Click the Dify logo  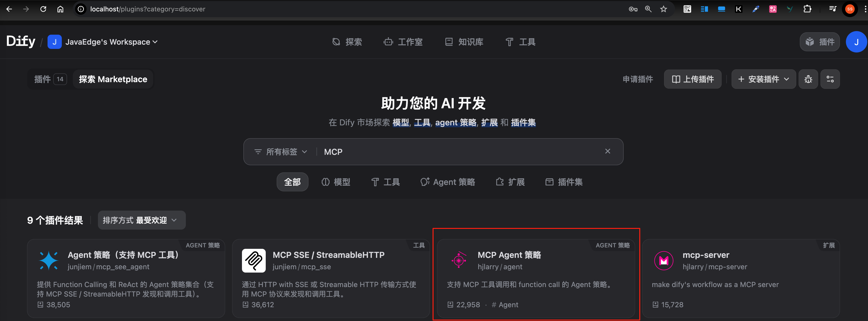21,41
